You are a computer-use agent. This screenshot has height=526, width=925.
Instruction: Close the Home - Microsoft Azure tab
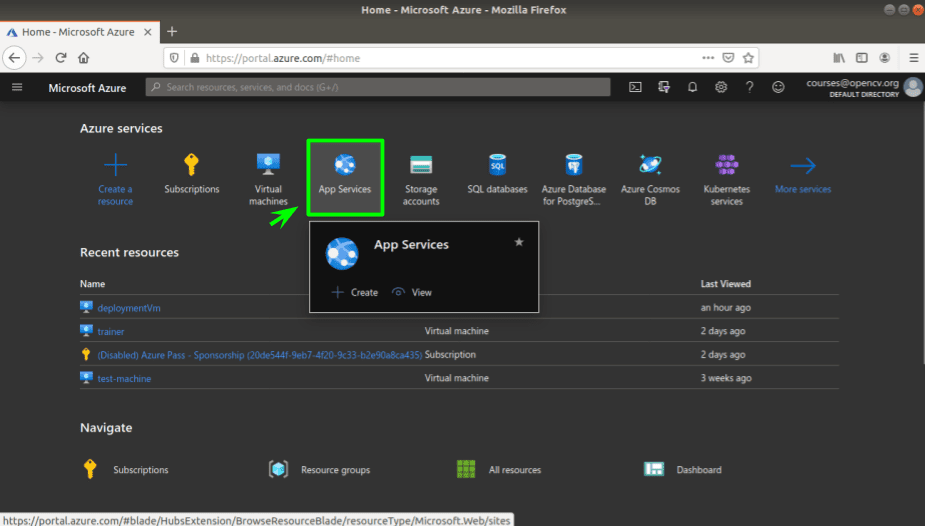(x=147, y=32)
